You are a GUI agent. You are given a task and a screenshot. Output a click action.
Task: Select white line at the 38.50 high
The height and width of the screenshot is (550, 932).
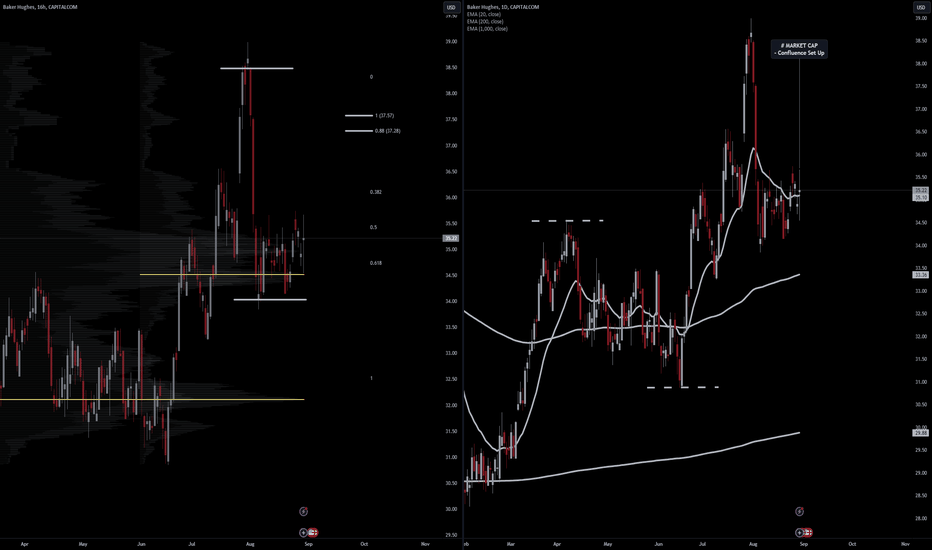(x=257, y=68)
